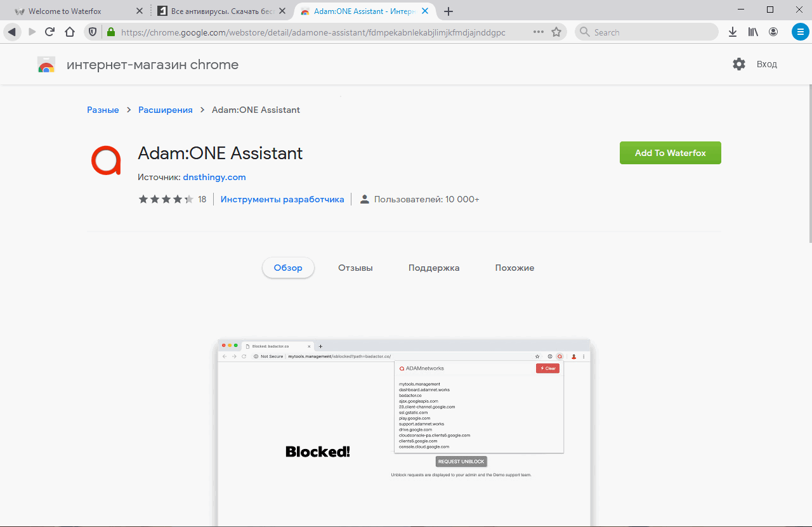Open Инструменты разработчика category link

282,199
